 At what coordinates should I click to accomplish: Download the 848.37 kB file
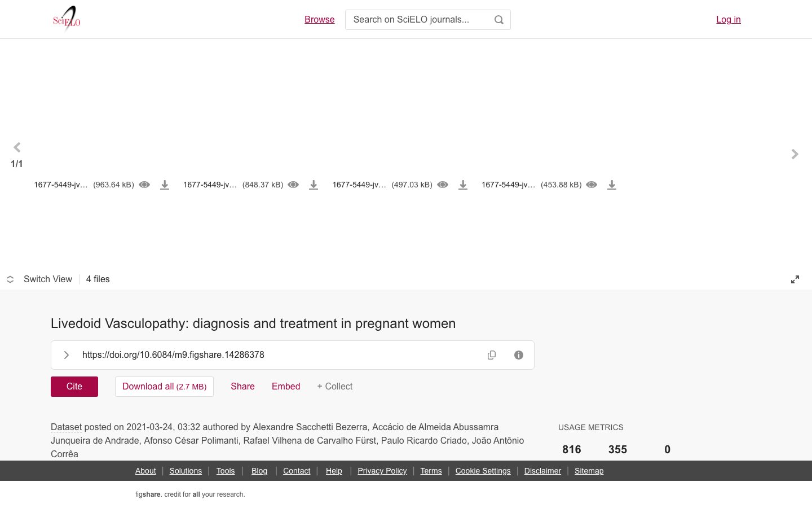coord(314,185)
